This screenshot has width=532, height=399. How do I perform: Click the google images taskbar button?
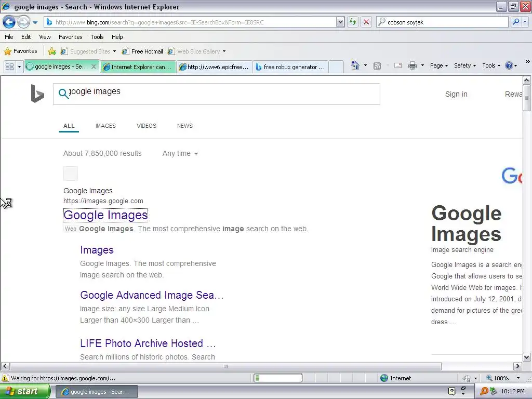[x=97, y=392]
